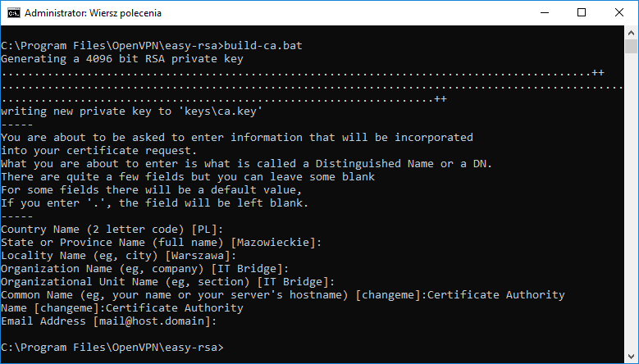Image resolution: width=639 pixels, height=364 pixels.
Task: Open the command prompt system menu icon
Action: tap(13, 13)
